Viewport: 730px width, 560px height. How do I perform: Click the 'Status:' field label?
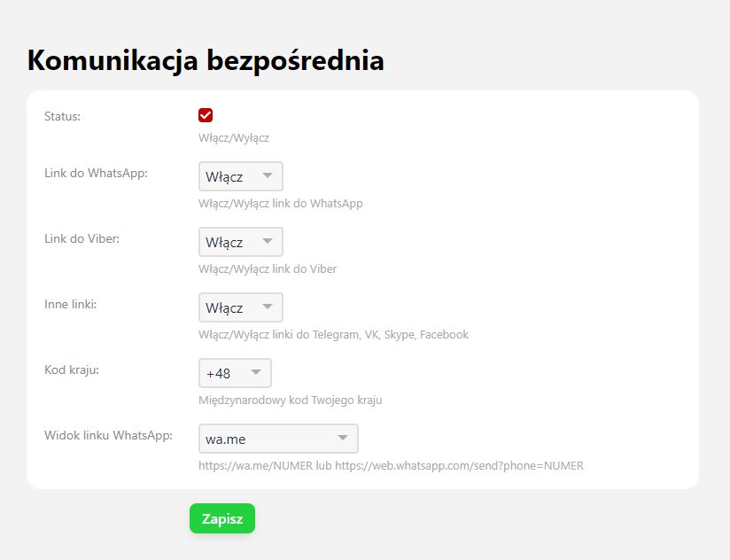62,116
